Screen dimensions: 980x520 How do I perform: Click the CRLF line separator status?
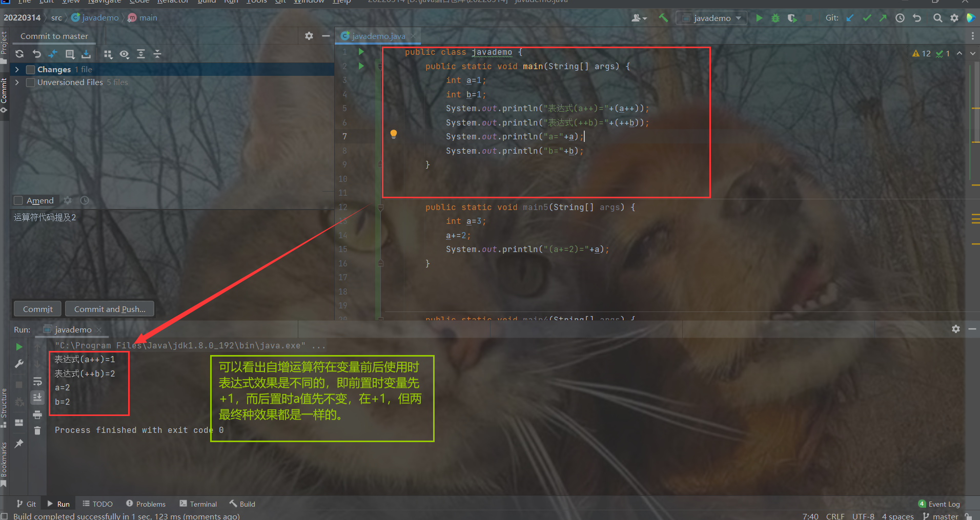tap(835, 516)
